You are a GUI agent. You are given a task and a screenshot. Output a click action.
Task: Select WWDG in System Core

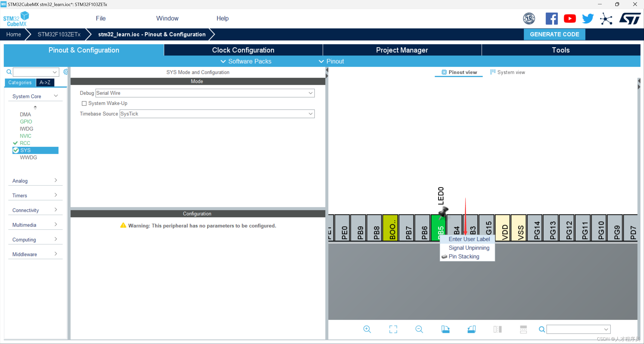(28, 157)
